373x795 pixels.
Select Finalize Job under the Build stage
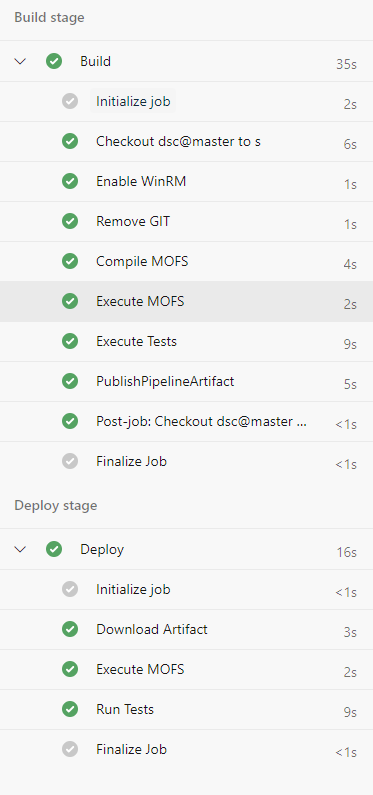186,461
